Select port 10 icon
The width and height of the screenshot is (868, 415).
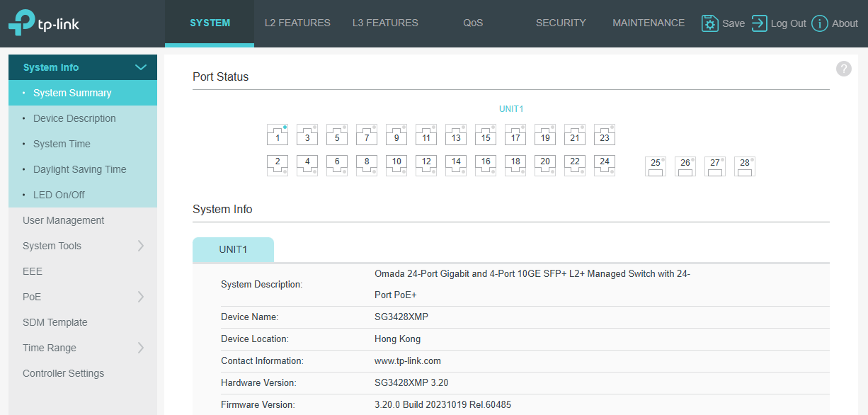[396, 165]
